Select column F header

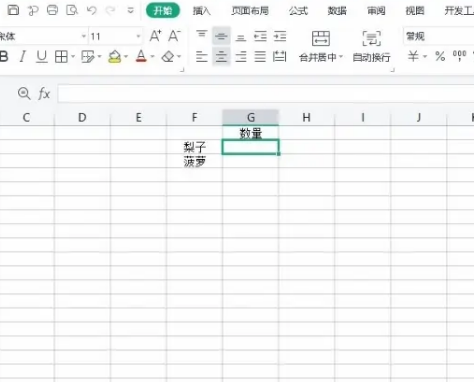tap(194, 117)
